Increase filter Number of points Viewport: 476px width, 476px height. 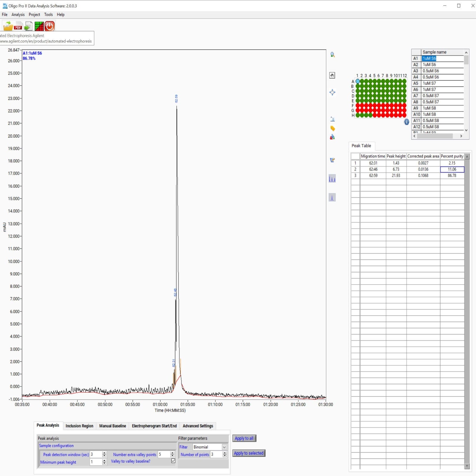click(x=225, y=453)
